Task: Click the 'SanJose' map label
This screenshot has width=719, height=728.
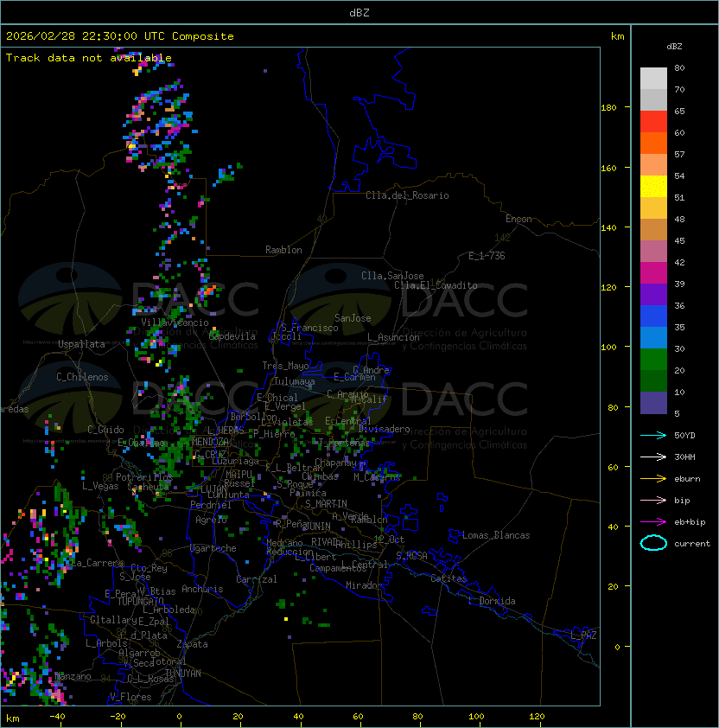Action: [353, 318]
